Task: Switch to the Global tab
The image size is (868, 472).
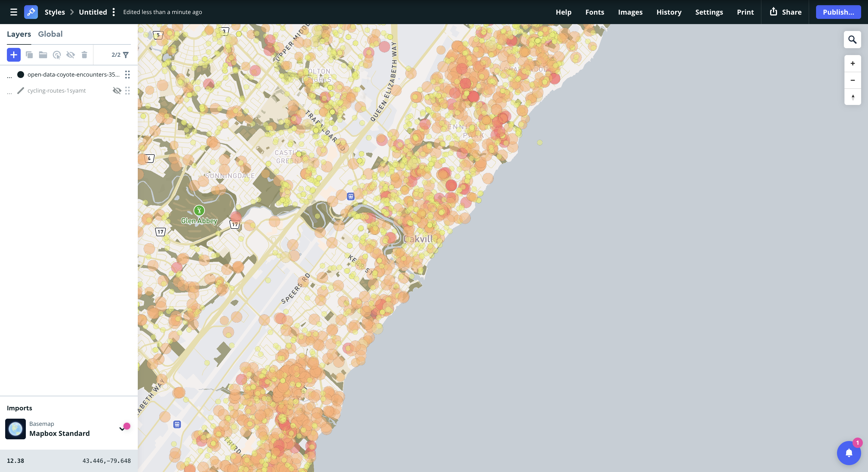Action: click(x=50, y=34)
